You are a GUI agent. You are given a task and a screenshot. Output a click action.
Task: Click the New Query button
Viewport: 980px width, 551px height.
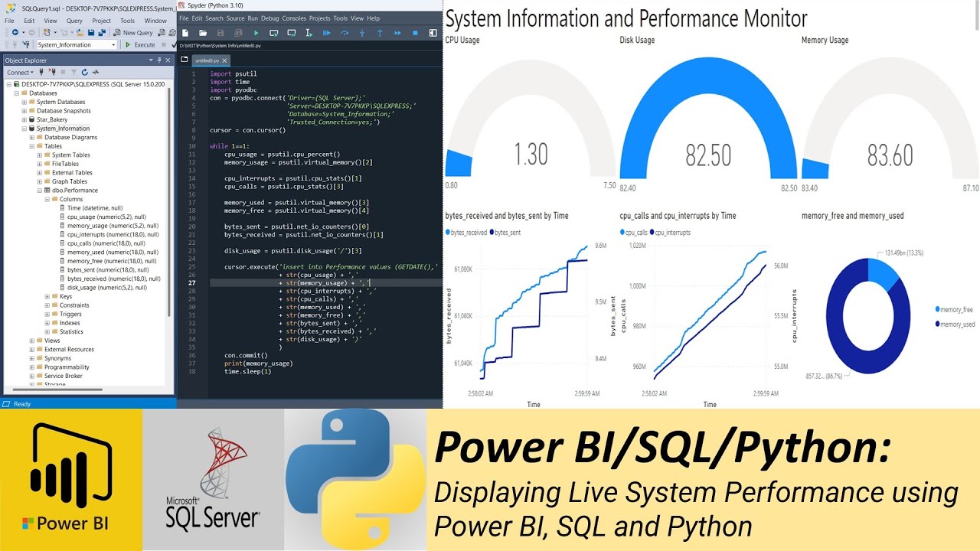tap(132, 33)
